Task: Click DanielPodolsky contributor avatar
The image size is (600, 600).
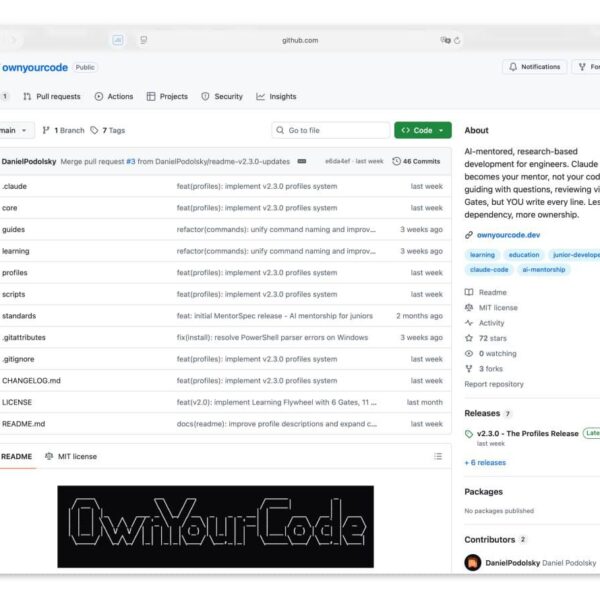Action: 473,562
